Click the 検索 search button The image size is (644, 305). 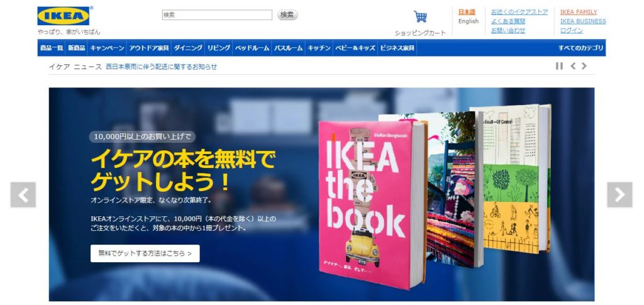[287, 14]
